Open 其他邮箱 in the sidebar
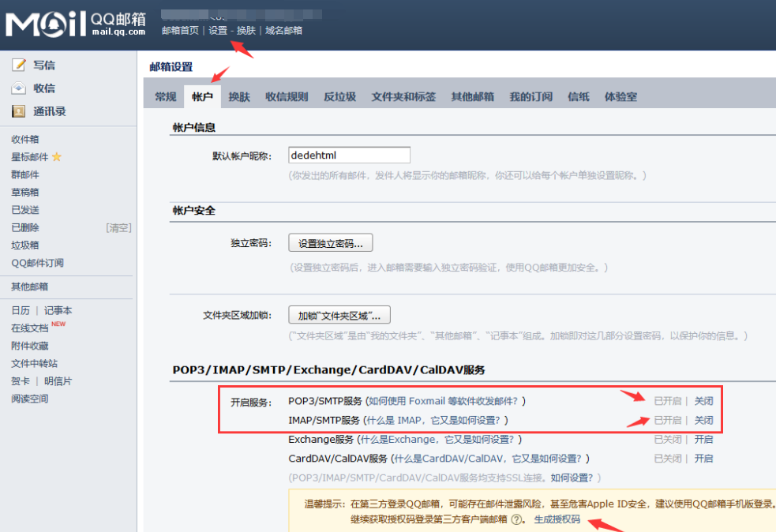776x532 pixels. [30, 287]
